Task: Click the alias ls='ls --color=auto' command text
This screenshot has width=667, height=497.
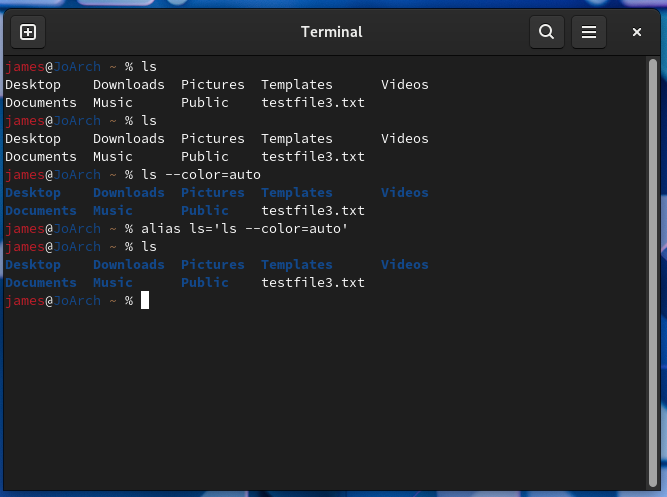Action: pyautogui.click(x=244, y=229)
